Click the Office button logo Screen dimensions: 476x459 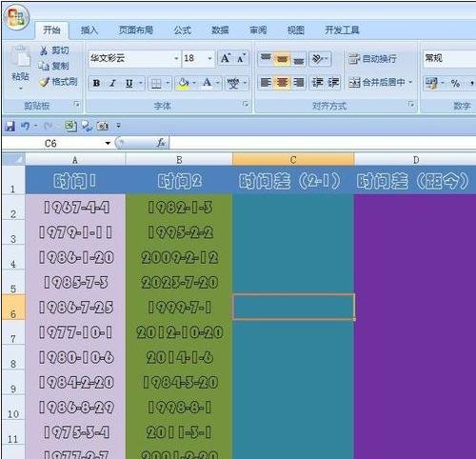coord(16,17)
